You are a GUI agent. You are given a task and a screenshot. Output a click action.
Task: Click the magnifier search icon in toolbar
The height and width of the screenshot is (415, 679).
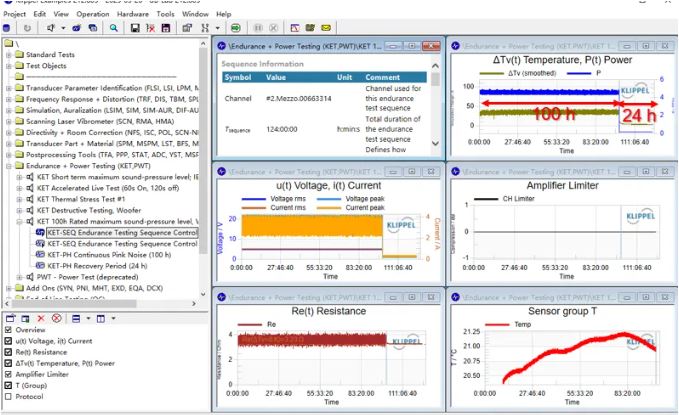pos(113,28)
